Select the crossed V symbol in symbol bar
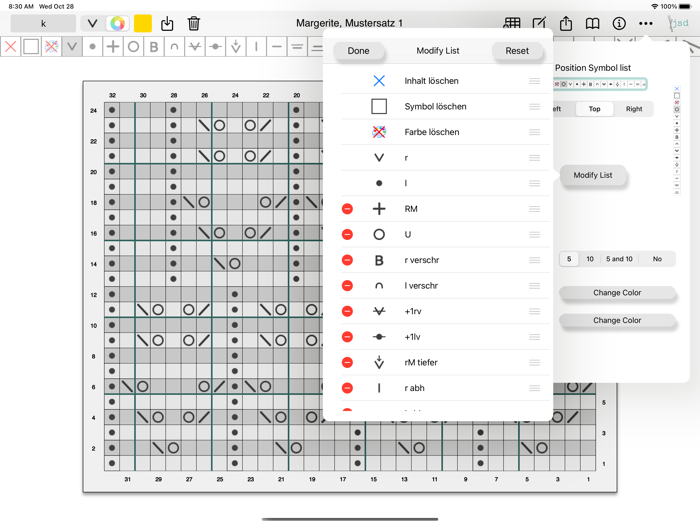Screen dimensions: 700x525 [195, 46]
